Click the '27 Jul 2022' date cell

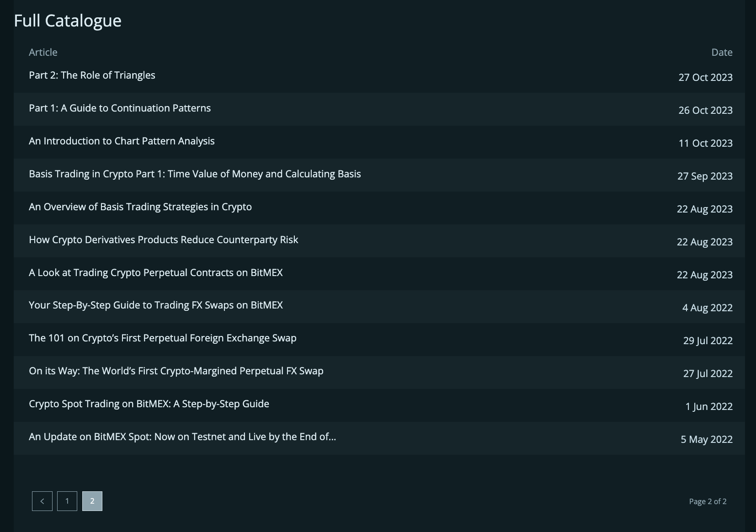[x=708, y=373]
